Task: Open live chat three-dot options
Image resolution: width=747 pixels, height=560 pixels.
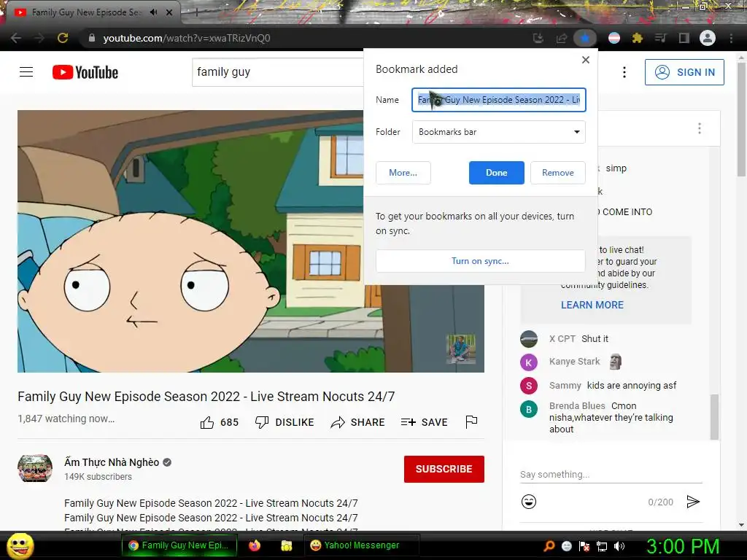Action: point(700,128)
